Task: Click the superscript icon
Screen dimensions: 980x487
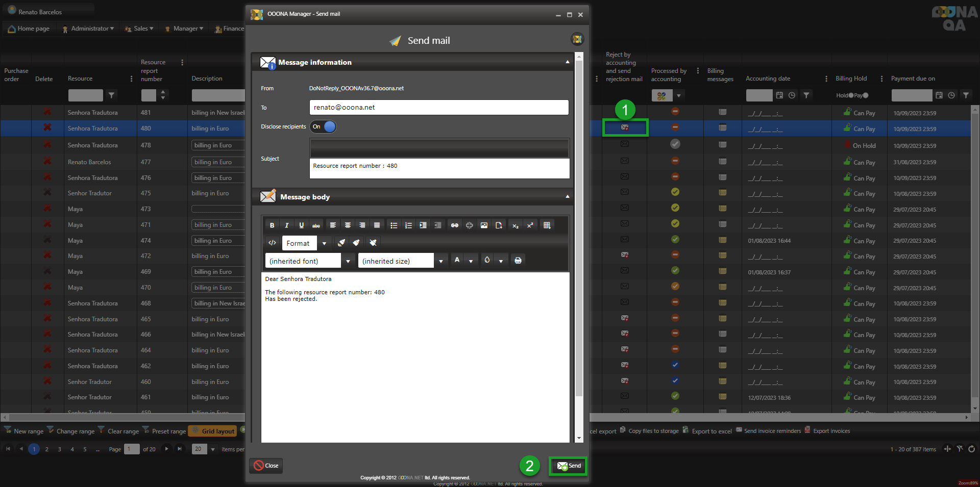Action: pos(530,225)
